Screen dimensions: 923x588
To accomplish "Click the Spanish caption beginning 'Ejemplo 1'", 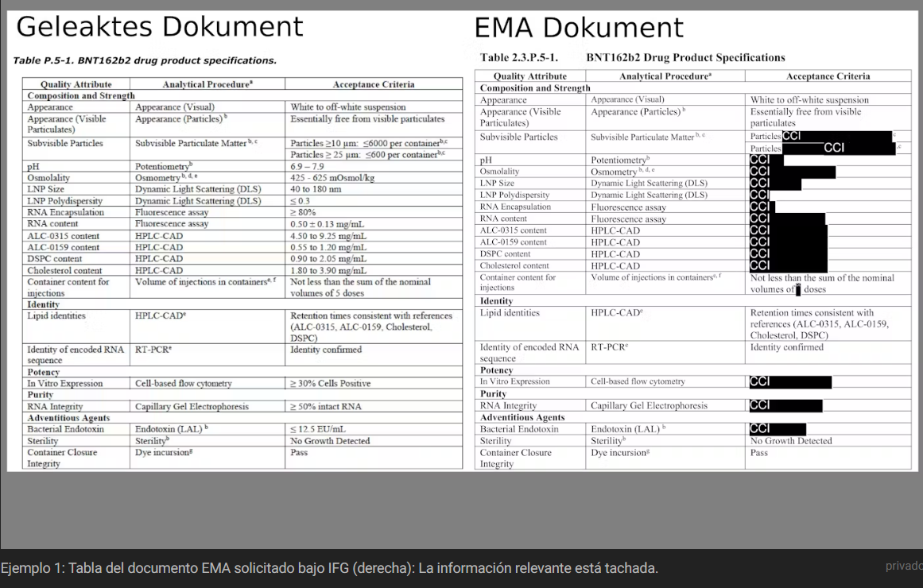I will tap(330, 568).
